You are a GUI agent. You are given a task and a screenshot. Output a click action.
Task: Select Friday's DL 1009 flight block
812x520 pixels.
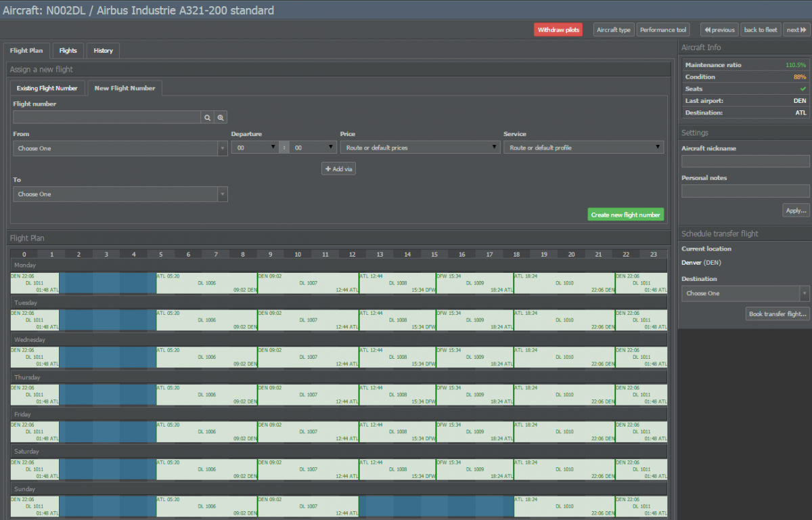coord(475,432)
